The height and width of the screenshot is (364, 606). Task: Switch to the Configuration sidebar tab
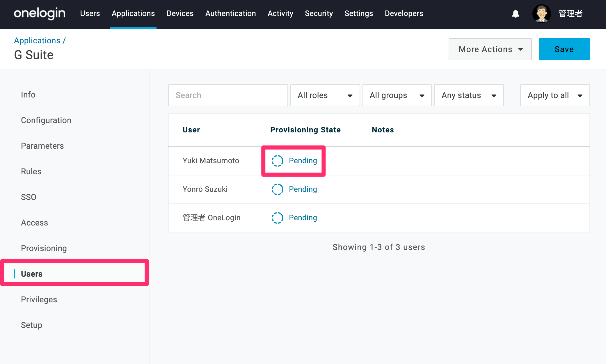pyautogui.click(x=46, y=120)
